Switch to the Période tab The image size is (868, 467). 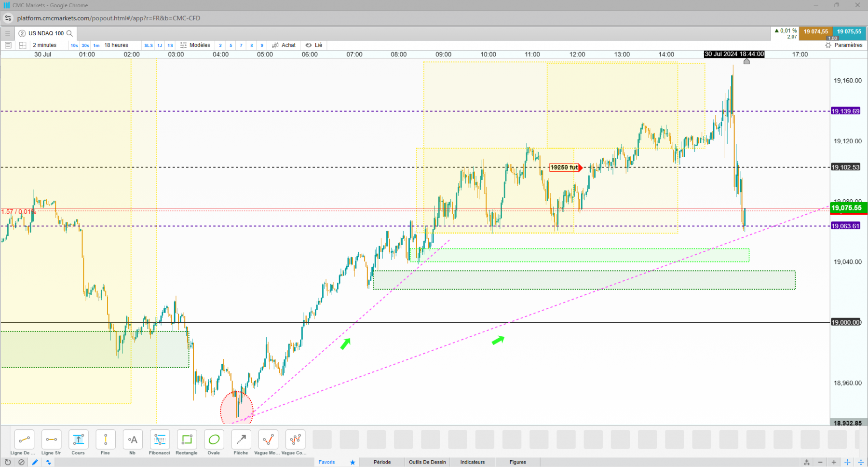382,462
